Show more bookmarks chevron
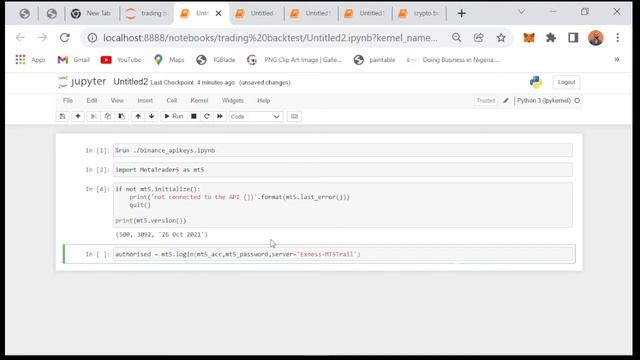Viewport: 640px width, 360px height. (617, 60)
